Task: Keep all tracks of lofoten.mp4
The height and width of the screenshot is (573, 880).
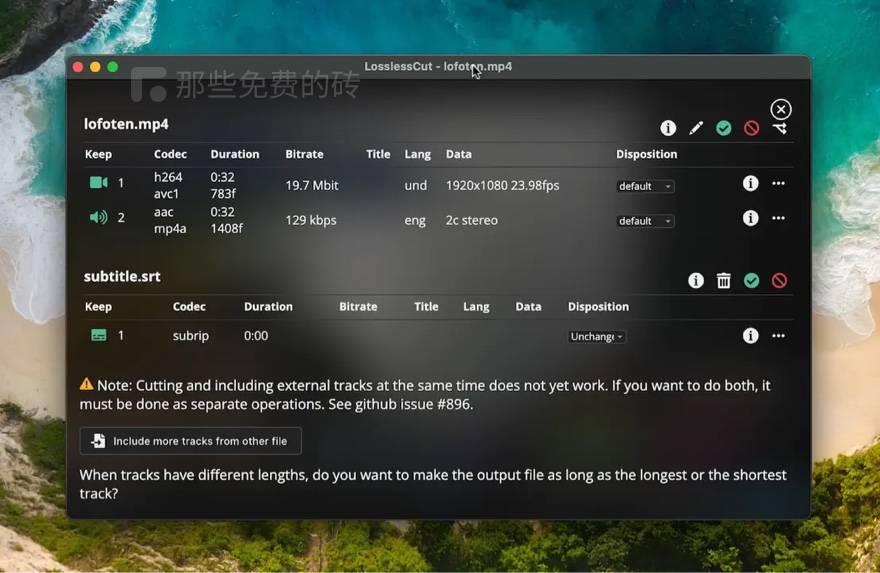Action: (723, 128)
